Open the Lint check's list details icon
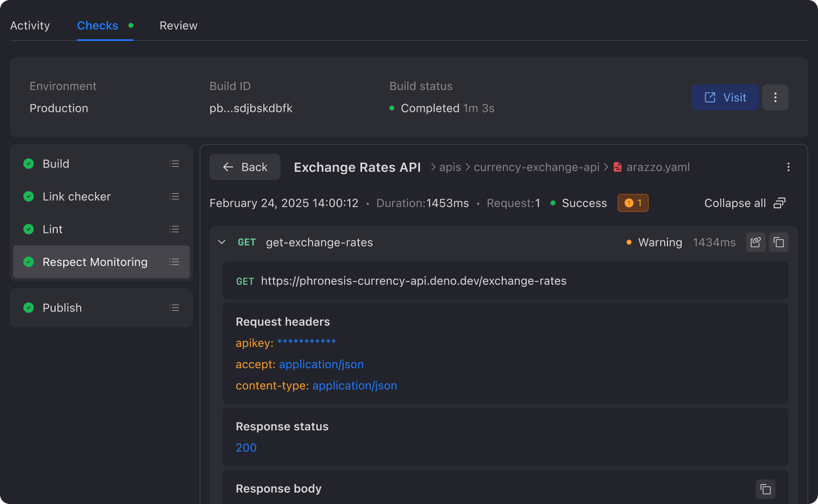The image size is (818, 504). coord(175,229)
